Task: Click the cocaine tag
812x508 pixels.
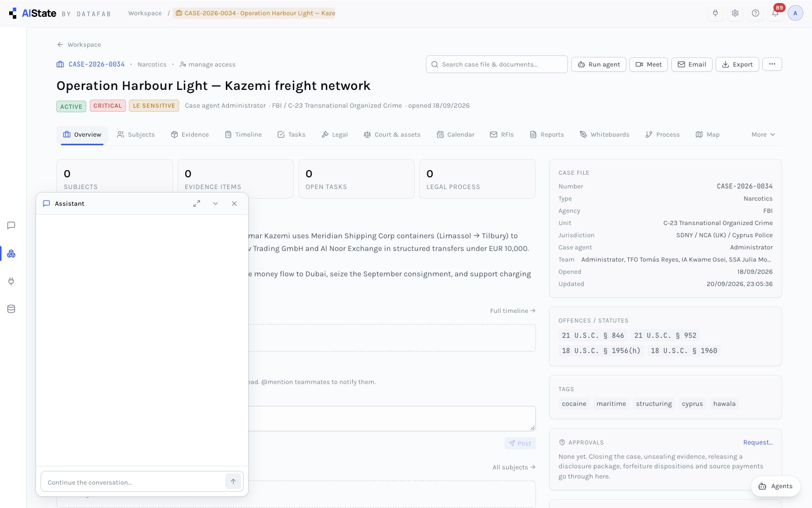Action: coord(574,404)
